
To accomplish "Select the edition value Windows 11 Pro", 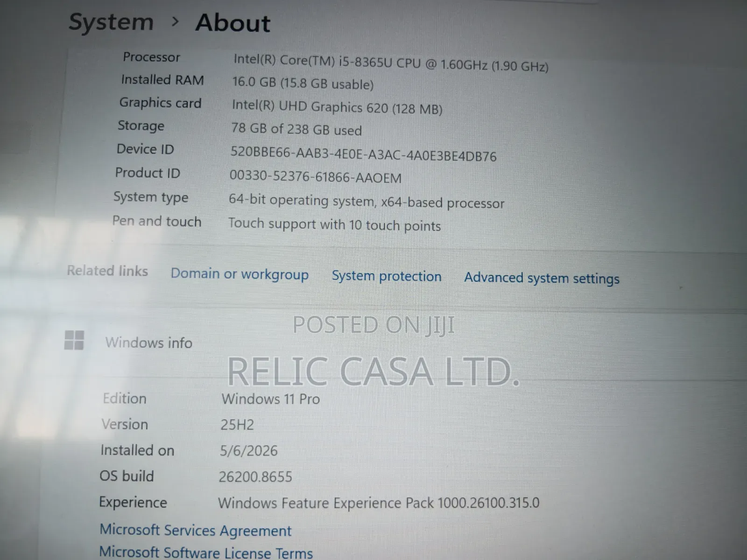I will point(271,399).
